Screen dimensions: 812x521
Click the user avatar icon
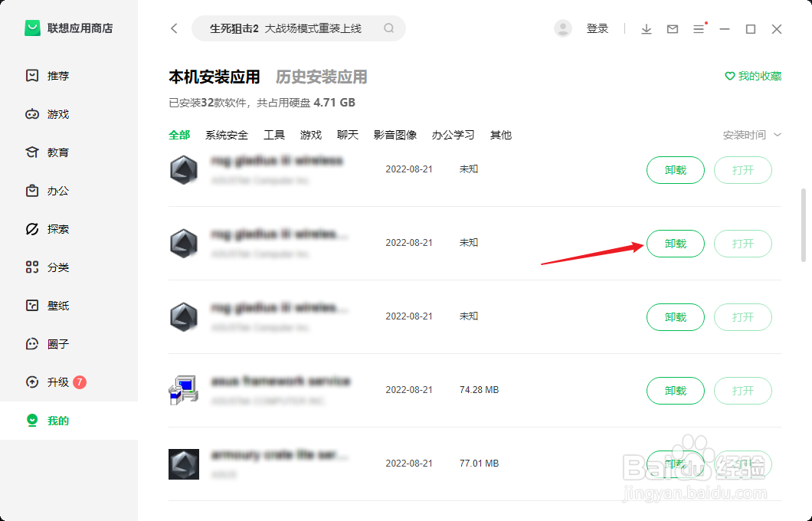pos(563,28)
